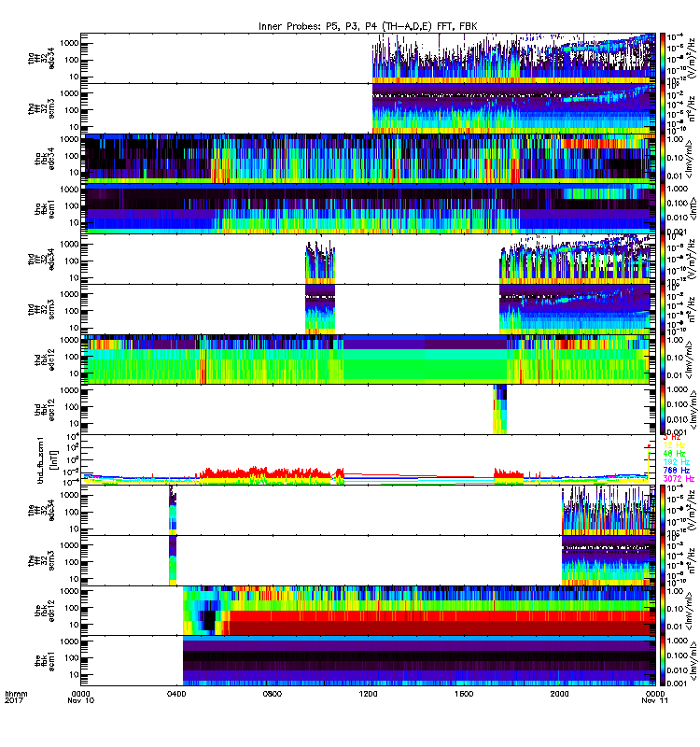The width and height of the screenshot is (700, 747).
Task: Click the 'hhmm 2017' time axis label
Action: click(x=16, y=697)
